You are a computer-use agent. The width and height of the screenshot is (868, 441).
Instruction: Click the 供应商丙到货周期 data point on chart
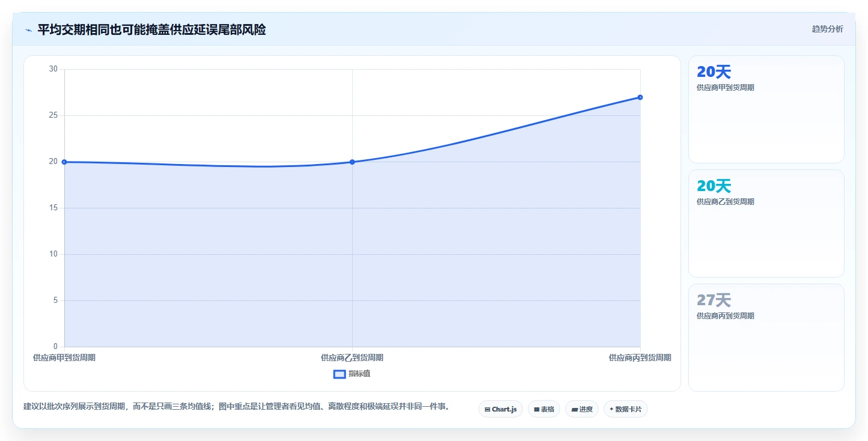click(640, 97)
